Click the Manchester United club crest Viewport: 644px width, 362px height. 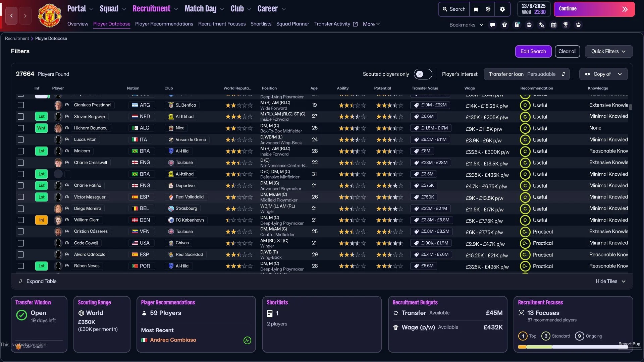click(x=49, y=15)
